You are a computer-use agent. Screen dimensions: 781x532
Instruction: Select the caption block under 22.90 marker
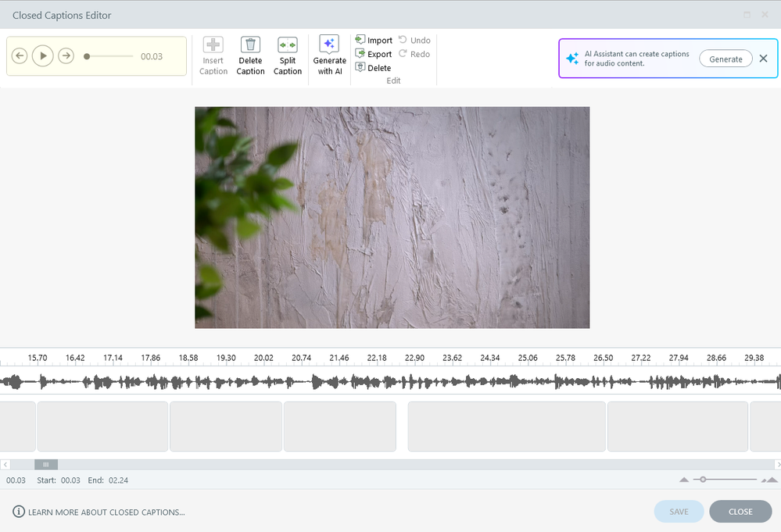[x=506, y=427]
